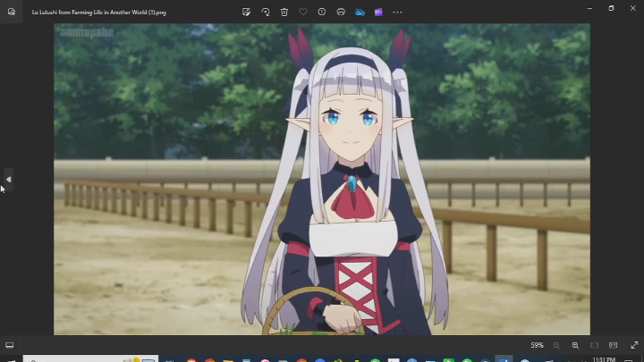Restore down the Photos window
The height and width of the screenshot is (362, 644).
click(x=611, y=8)
